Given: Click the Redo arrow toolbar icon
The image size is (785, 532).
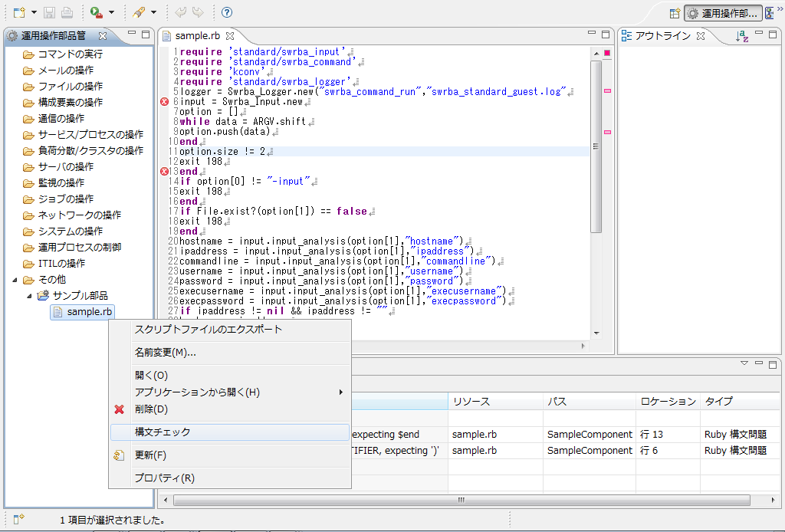Looking at the screenshot, I should [x=199, y=12].
